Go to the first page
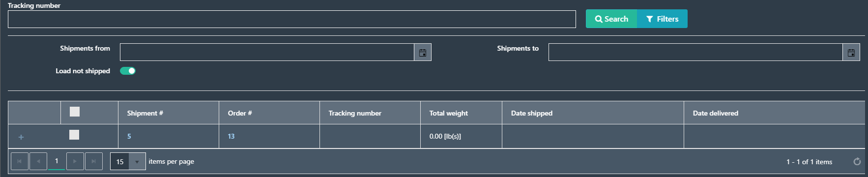The height and width of the screenshot is (177, 868). tap(20, 161)
